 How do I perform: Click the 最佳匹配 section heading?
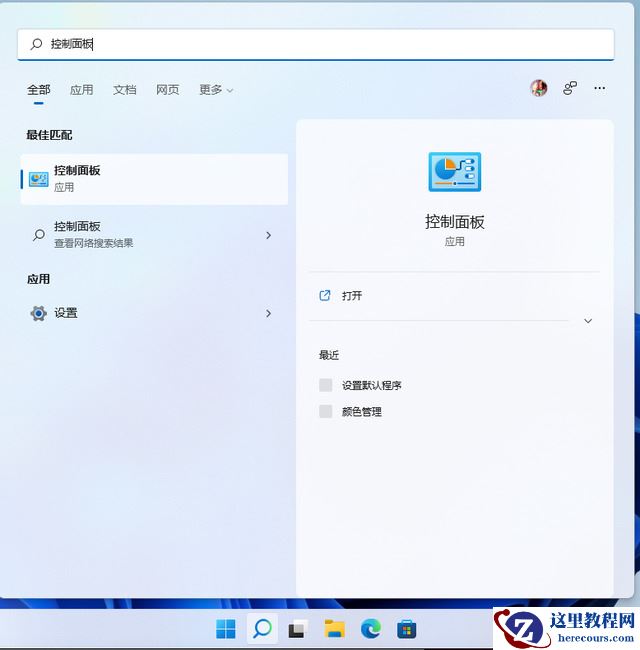[49, 135]
